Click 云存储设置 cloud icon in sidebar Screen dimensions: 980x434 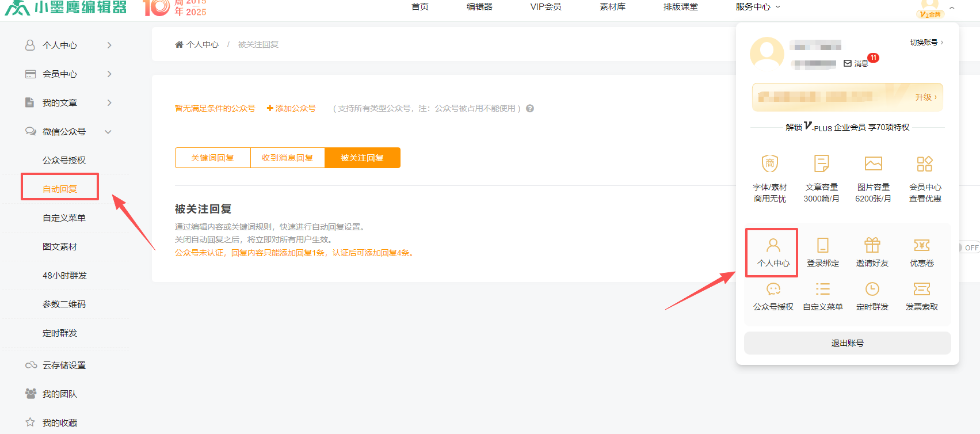pyautogui.click(x=31, y=365)
